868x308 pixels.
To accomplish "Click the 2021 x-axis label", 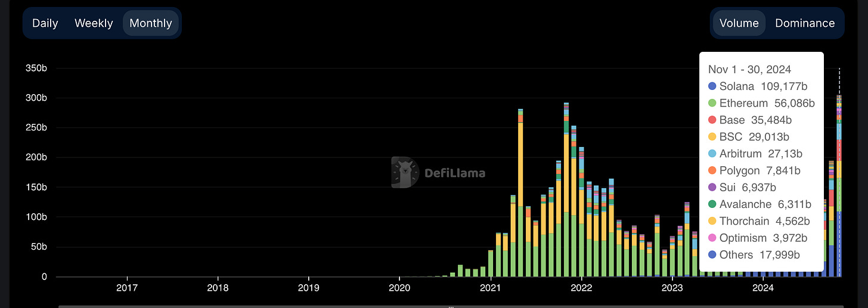I will coord(490,289).
